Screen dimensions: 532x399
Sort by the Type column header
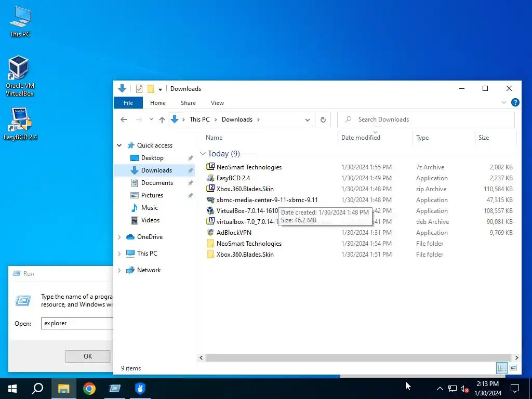422,137
